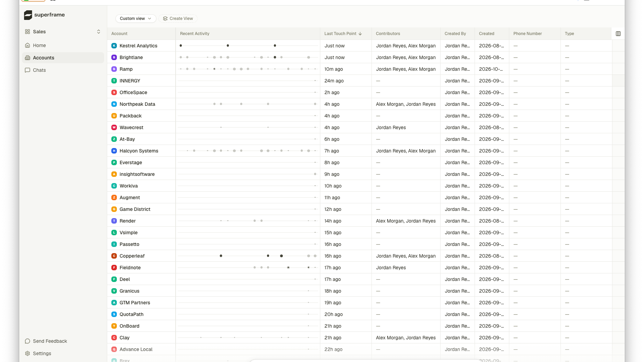Click the Phone Number column header
Screen dimensions: 644x362
(535, 34)
